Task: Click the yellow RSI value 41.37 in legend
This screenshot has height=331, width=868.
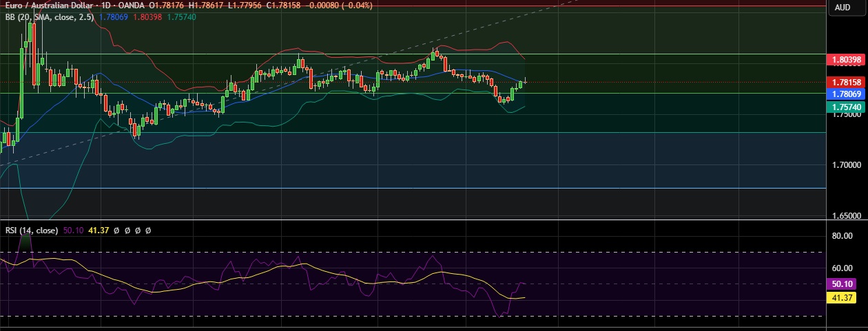Action: (x=97, y=231)
